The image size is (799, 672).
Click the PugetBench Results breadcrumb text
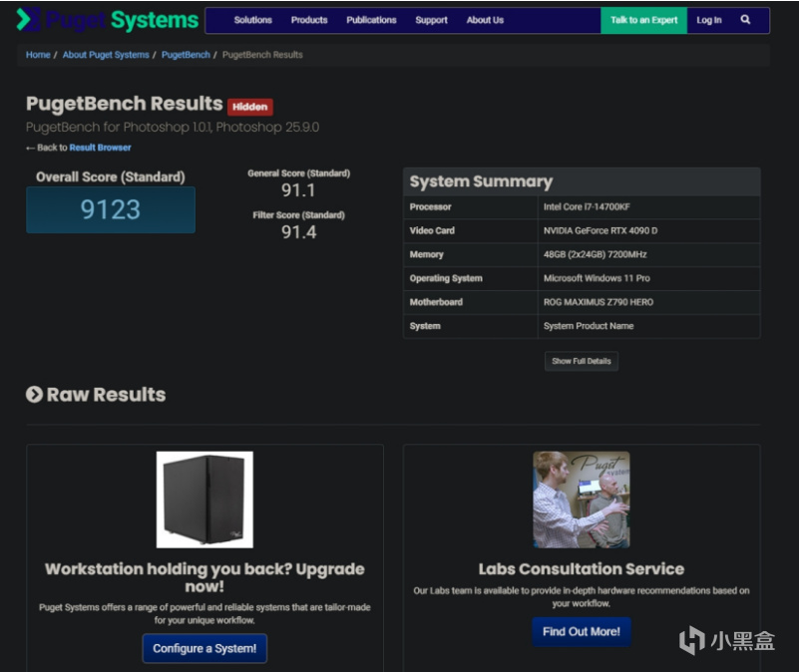[262, 55]
